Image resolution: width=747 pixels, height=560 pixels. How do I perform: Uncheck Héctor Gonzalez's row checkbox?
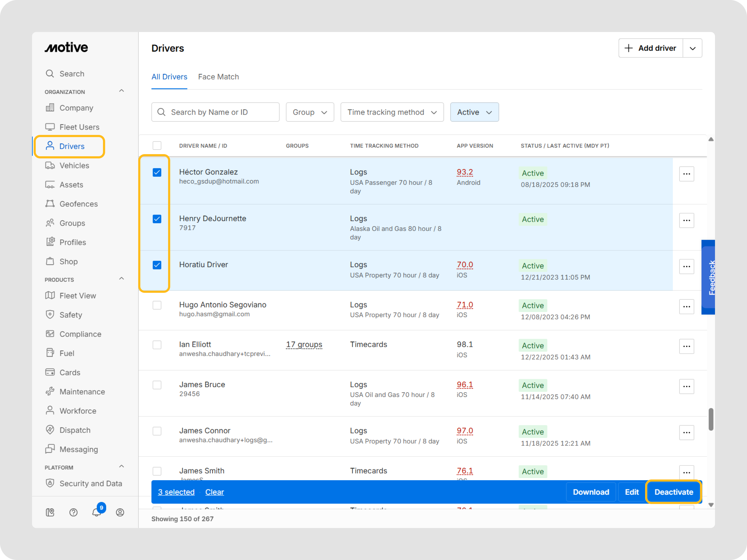(x=157, y=172)
